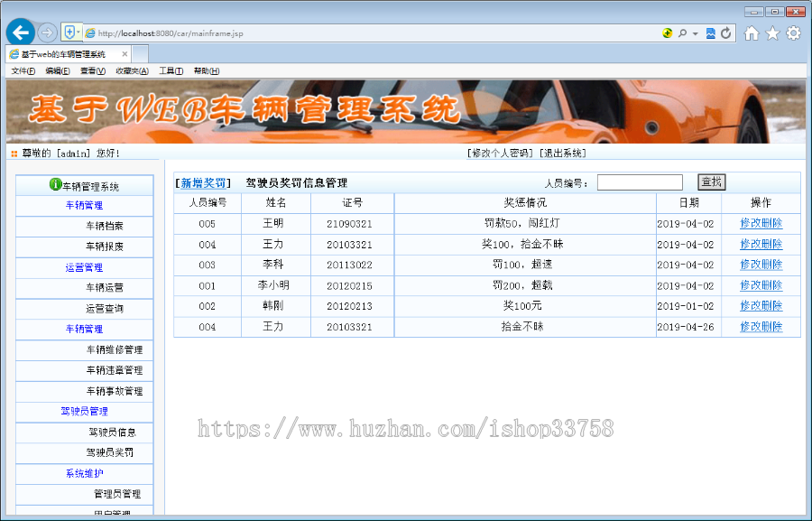Select the 基于web的车辆管理系统 browser tab

coord(63,53)
